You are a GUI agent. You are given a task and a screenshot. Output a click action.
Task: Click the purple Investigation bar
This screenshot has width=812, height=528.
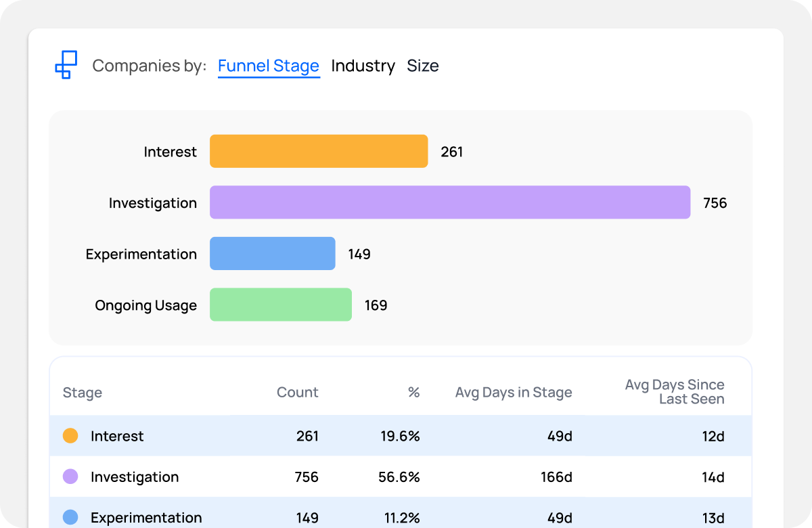(x=450, y=202)
